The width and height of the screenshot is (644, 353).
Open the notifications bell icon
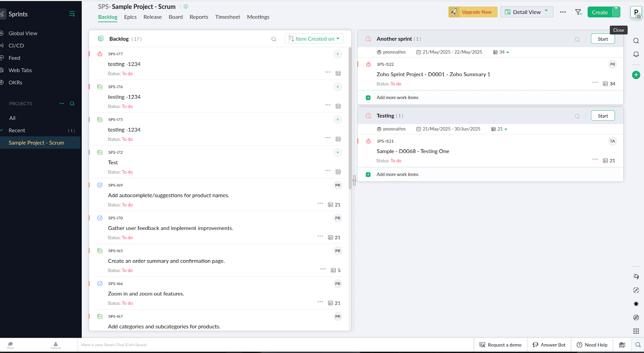coord(636,54)
